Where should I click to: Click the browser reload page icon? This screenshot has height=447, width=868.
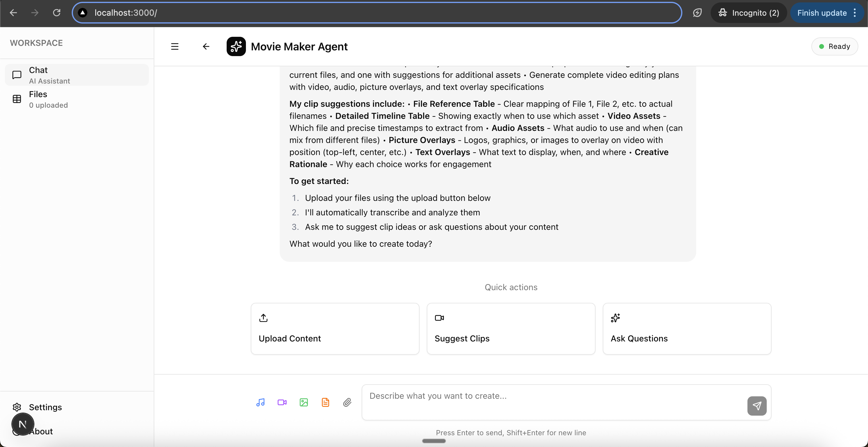57,13
